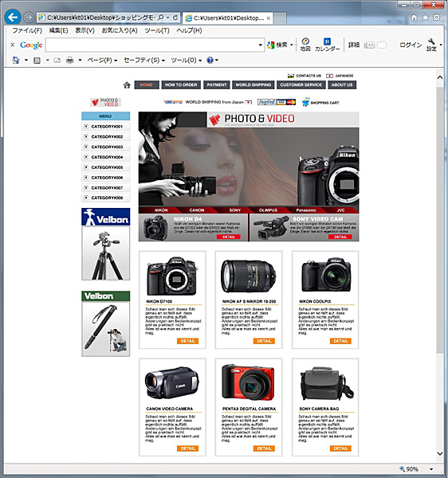Click the PAYMENT navigation button
Screen dimensions: 448x478
217,84
